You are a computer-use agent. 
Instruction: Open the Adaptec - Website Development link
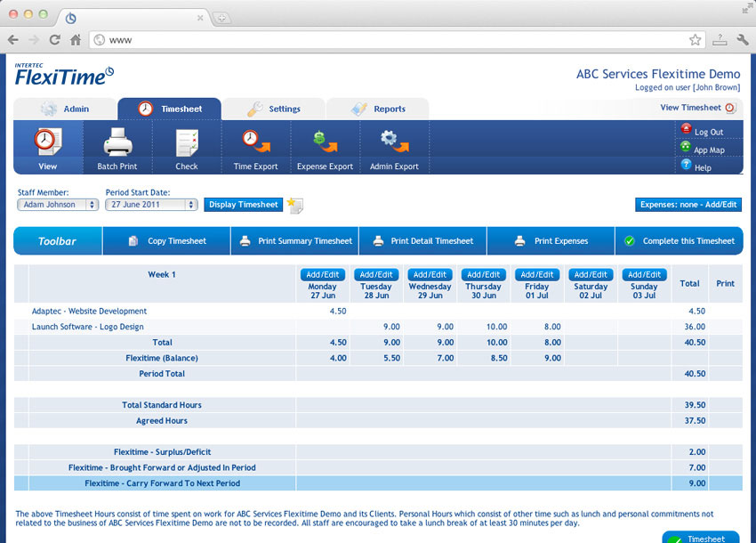(x=89, y=312)
